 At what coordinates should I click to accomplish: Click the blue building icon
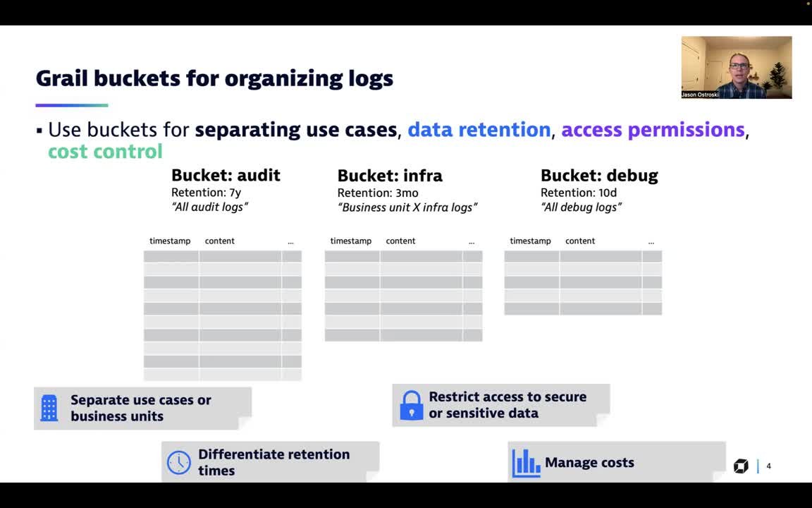pyautogui.click(x=49, y=408)
